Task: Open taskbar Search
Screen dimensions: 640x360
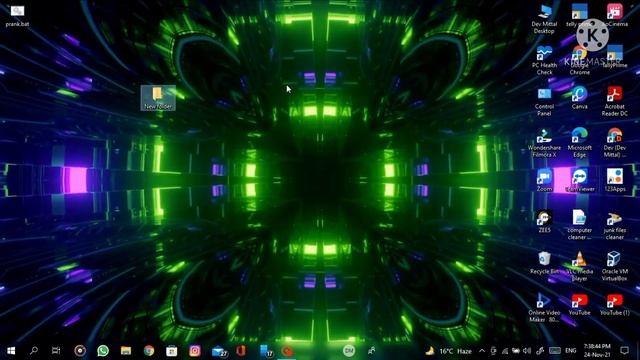Action: tap(34, 351)
